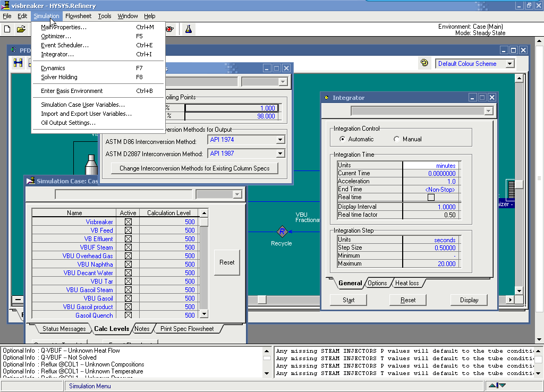Open ASTM D2887 Interconversion Method dropdown
This screenshot has height=392, width=544.
280,154
